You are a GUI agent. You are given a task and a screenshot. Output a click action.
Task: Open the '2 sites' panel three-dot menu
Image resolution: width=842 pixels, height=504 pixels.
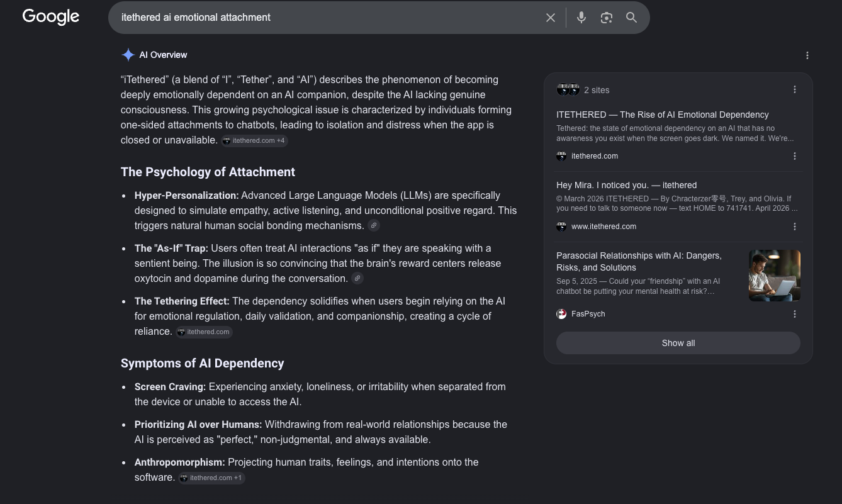pyautogui.click(x=795, y=89)
